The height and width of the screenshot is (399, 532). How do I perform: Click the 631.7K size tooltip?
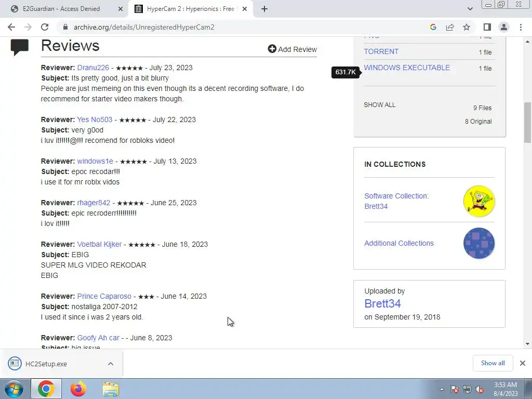(x=345, y=72)
